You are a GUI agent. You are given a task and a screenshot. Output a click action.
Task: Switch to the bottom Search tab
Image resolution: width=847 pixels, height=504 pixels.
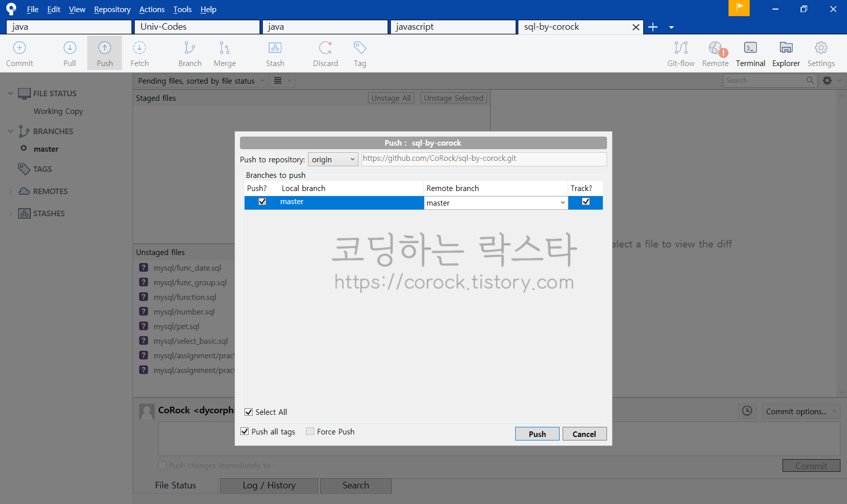point(356,485)
